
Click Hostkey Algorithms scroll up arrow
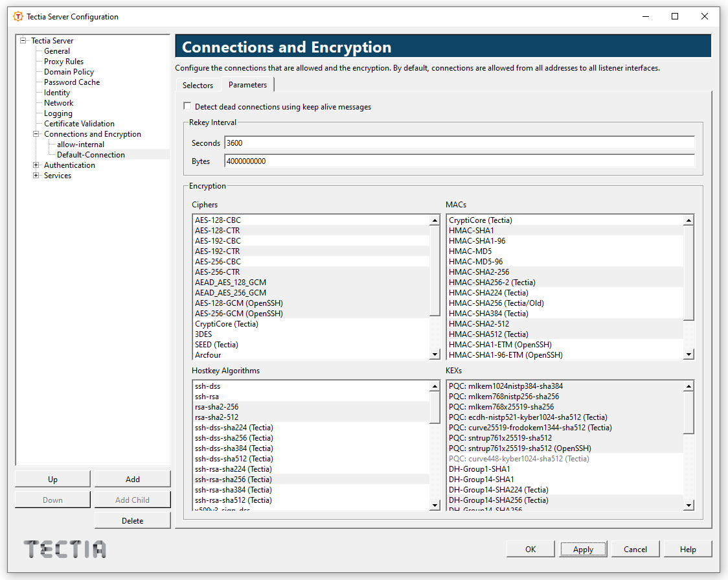pyautogui.click(x=435, y=386)
